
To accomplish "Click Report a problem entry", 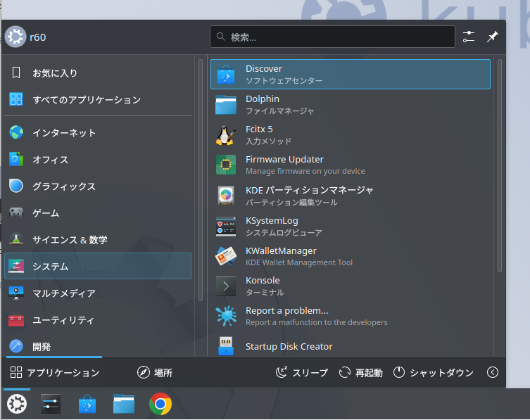I will tap(350, 316).
